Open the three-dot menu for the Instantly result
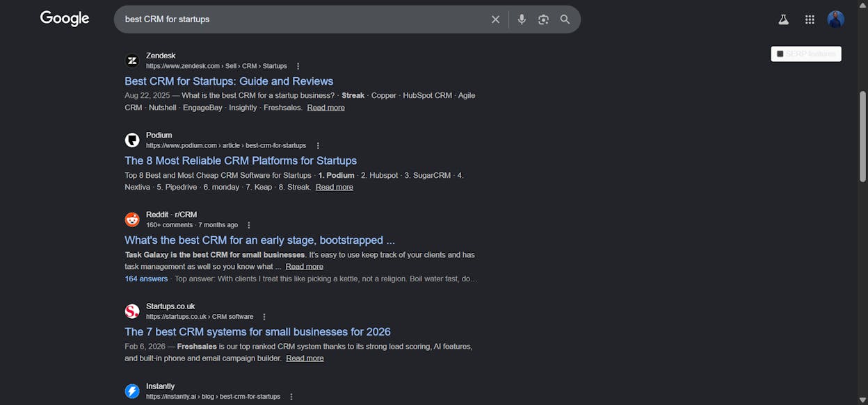 [x=291, y=397]
